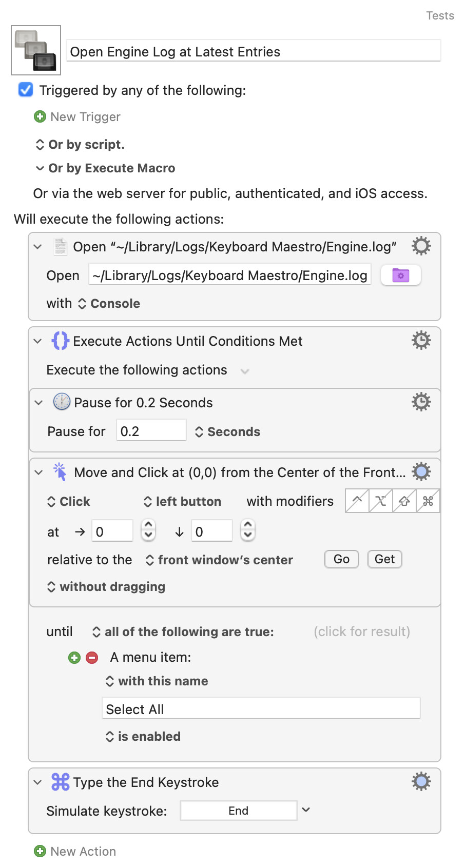Click the Go button

[x=342, y=559]
